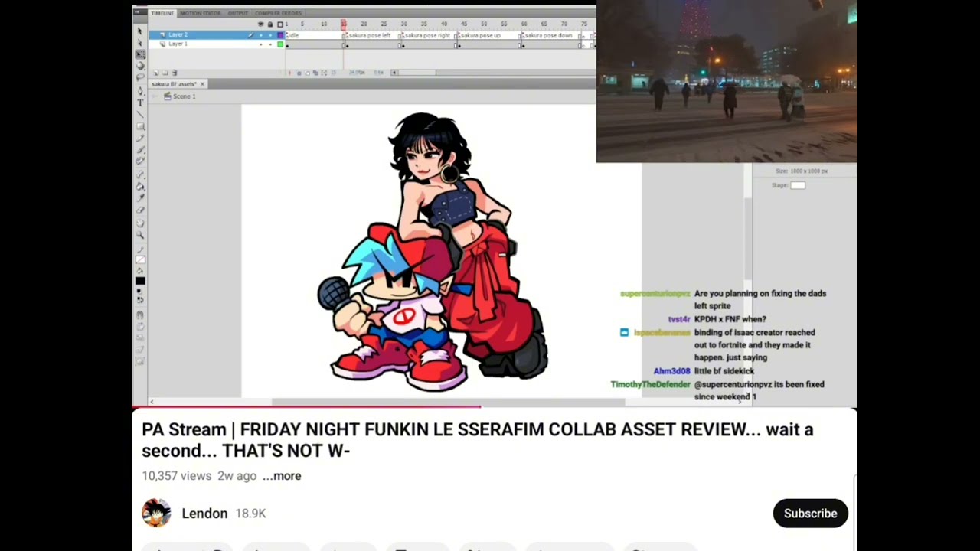Select the 3D Rotation tool
980x551 pixels.
tap(141, 66)
